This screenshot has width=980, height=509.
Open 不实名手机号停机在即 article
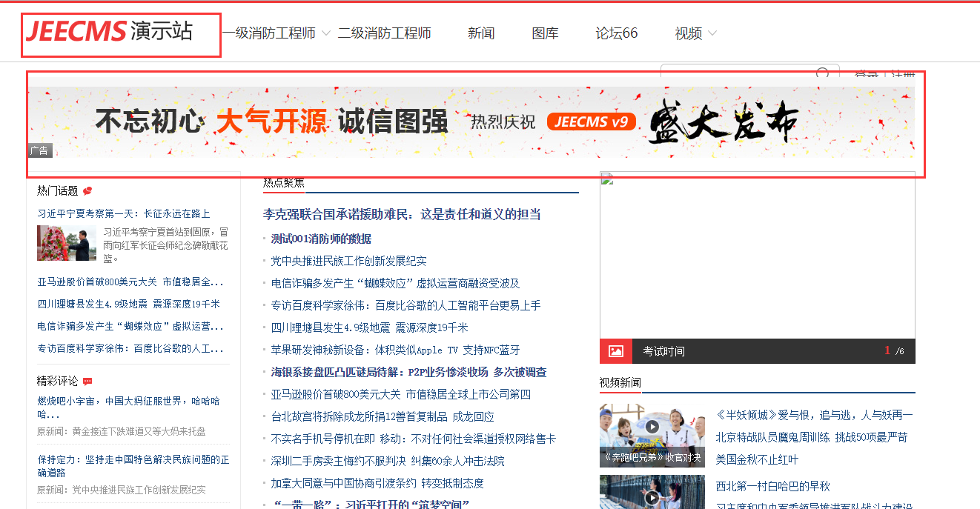coord(414,439)
